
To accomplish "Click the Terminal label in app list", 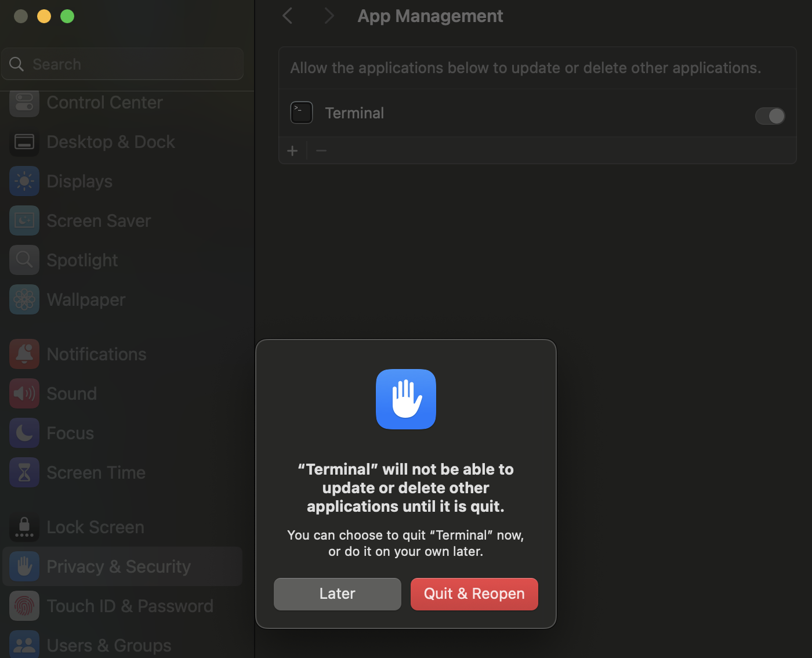I will coord(354,113).
